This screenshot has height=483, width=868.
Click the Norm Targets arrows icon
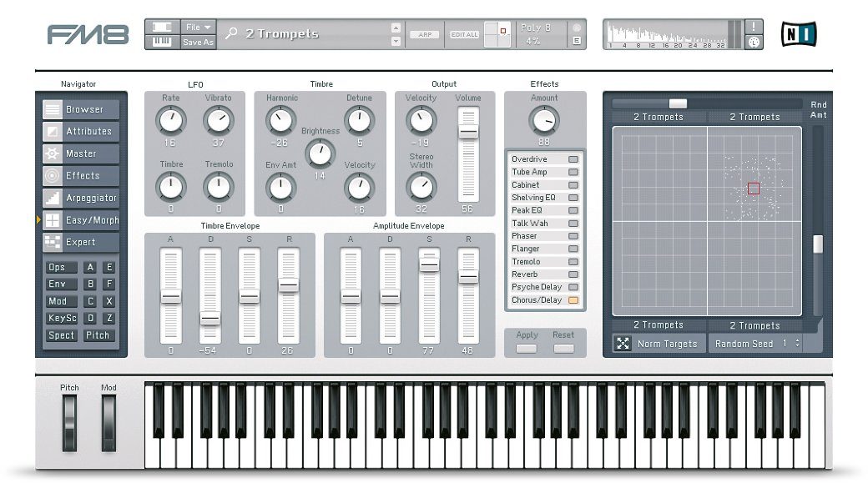point(623,344)
